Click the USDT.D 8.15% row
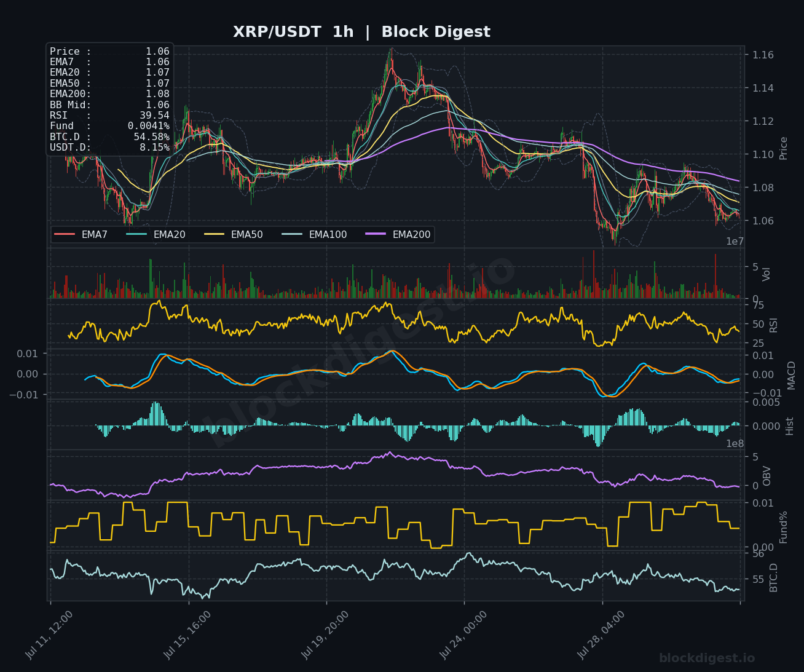804x672 pixels. tap(109, 148)
